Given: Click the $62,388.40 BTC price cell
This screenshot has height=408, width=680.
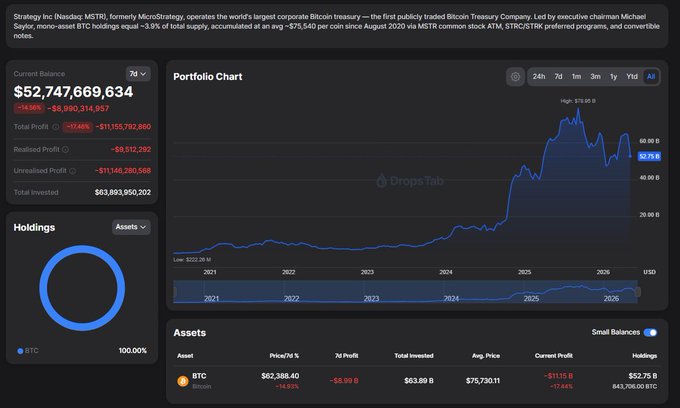Looking at the screenshot, I should (280, 376).
